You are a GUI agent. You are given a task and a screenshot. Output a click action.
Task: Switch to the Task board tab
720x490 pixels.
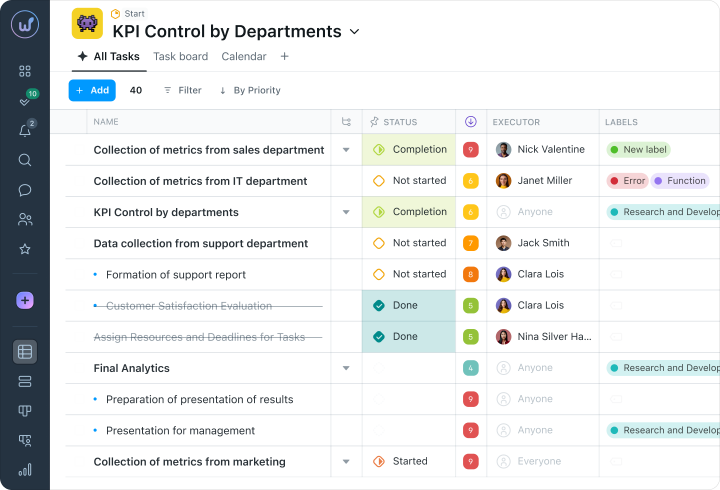pos(180,57)
